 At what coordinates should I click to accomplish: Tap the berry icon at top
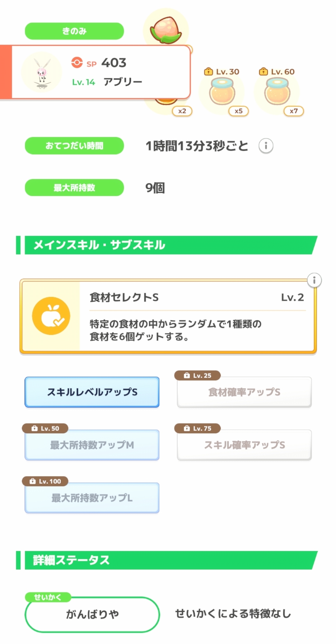coord(166,30)
